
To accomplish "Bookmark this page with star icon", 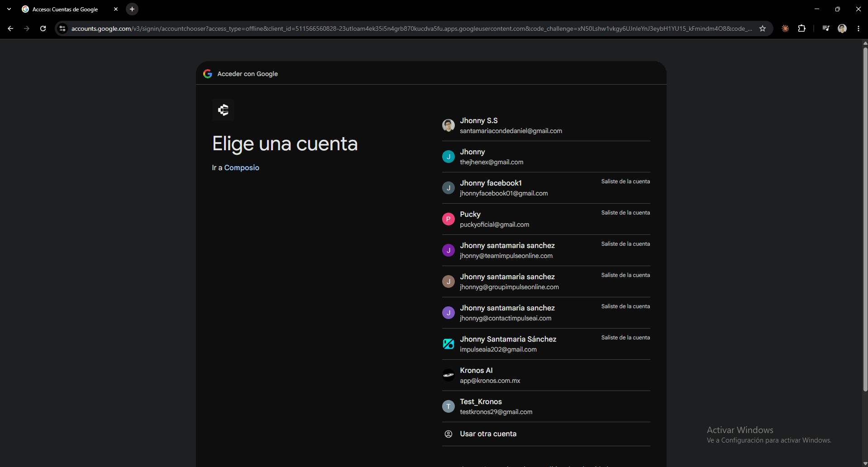I will (763, 29).
